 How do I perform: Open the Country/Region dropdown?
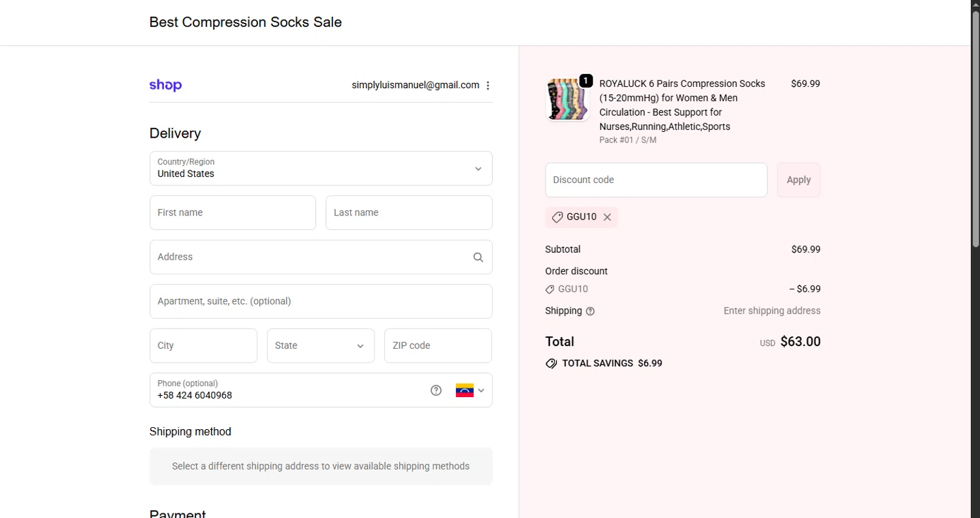coord(321,169)
